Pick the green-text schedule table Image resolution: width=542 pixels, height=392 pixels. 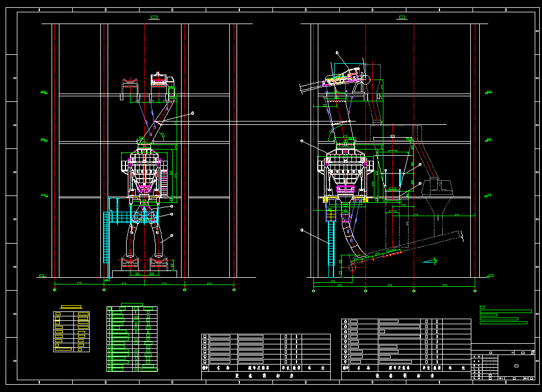click(132, 339)
